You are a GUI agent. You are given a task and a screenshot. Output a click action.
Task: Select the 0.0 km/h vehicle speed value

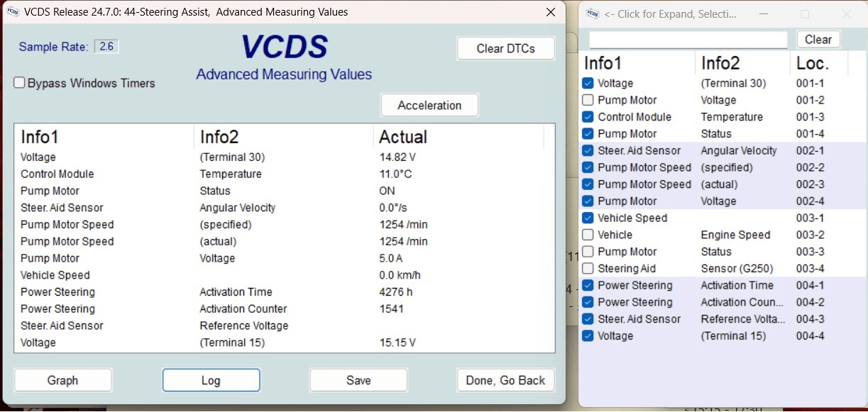click(x=398, y=275)
